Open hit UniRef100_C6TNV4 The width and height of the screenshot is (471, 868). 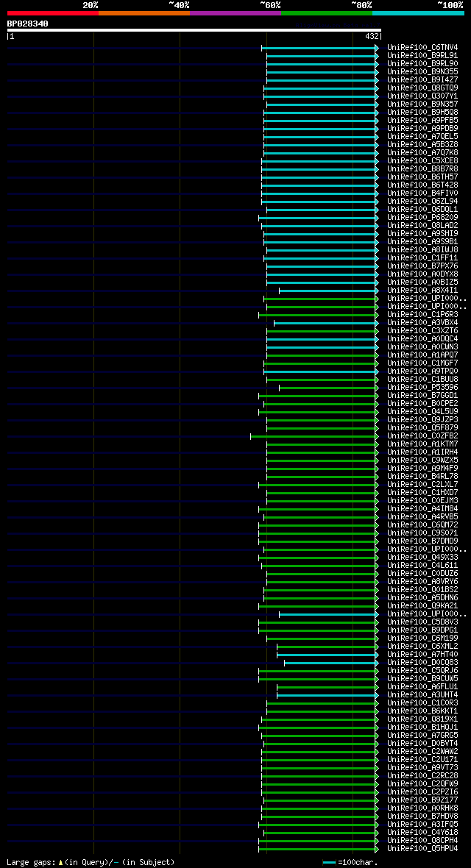point(422,48)
